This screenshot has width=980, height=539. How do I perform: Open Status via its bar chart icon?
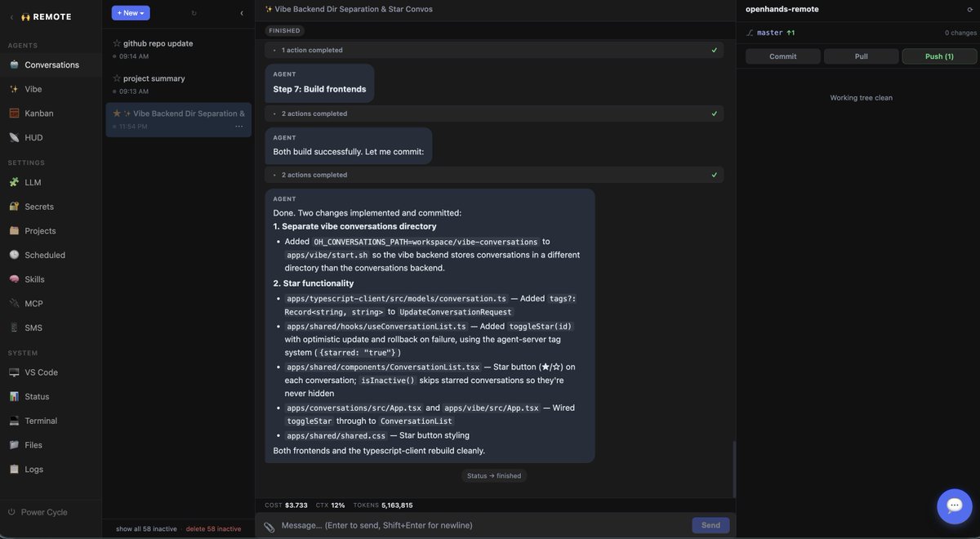pyautogui.click(x=14, y=397)
